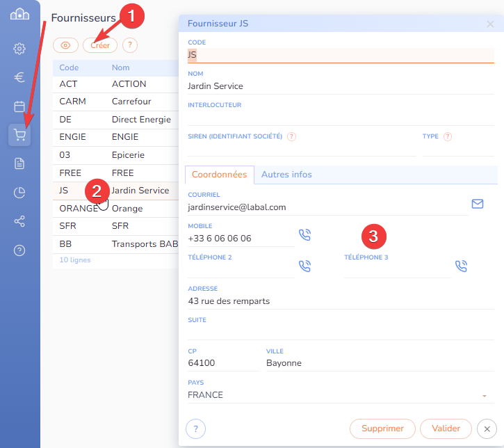Open the calendar section in sidebar
The image size is (504, 448).
coord(19,106)
